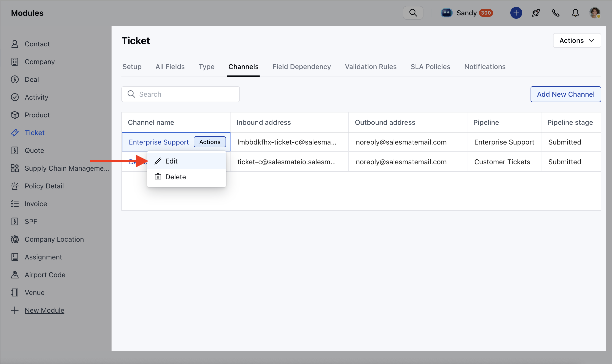Image resolution: width=612 pixels, height=364 pixels.
Task: Click the Invoice list icon in sidebar
Action: click(15, 204)
